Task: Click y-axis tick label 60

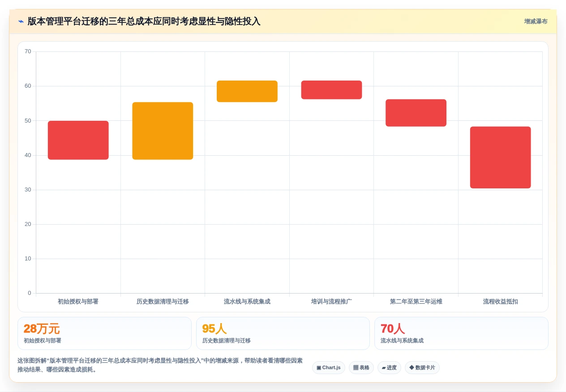Action: (x=28, y=86)
